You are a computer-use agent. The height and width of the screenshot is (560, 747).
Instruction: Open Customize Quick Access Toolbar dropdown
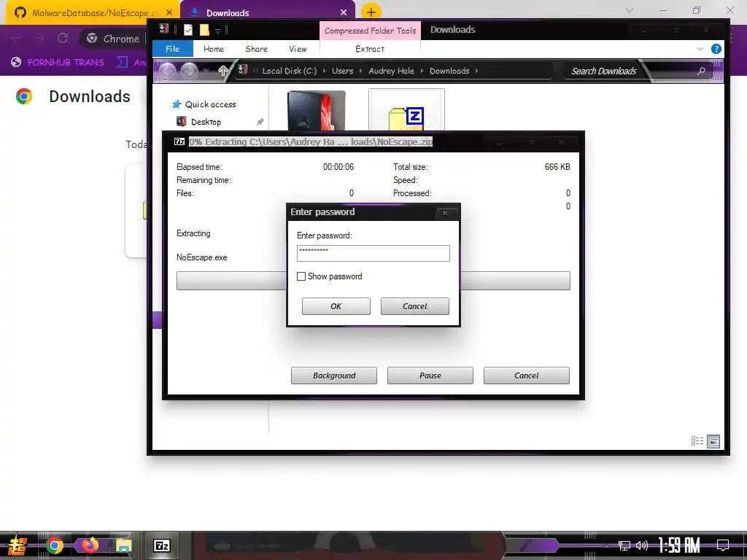(217, 31)
